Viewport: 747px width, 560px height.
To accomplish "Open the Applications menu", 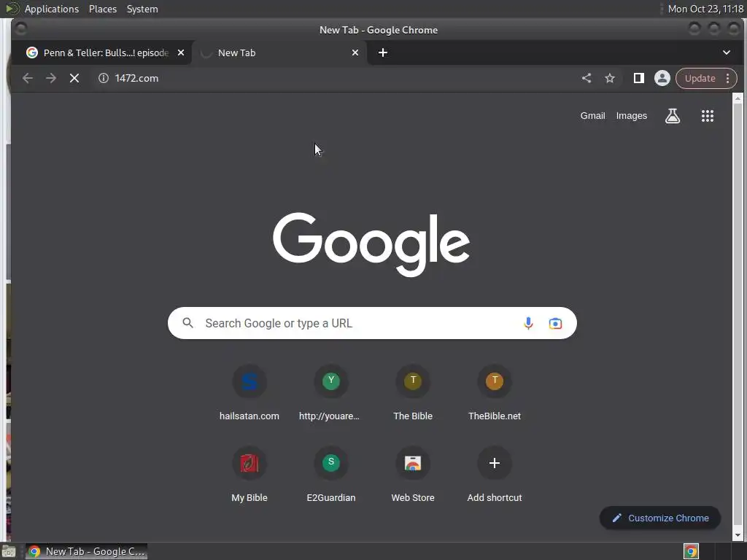I will (52, 9).
